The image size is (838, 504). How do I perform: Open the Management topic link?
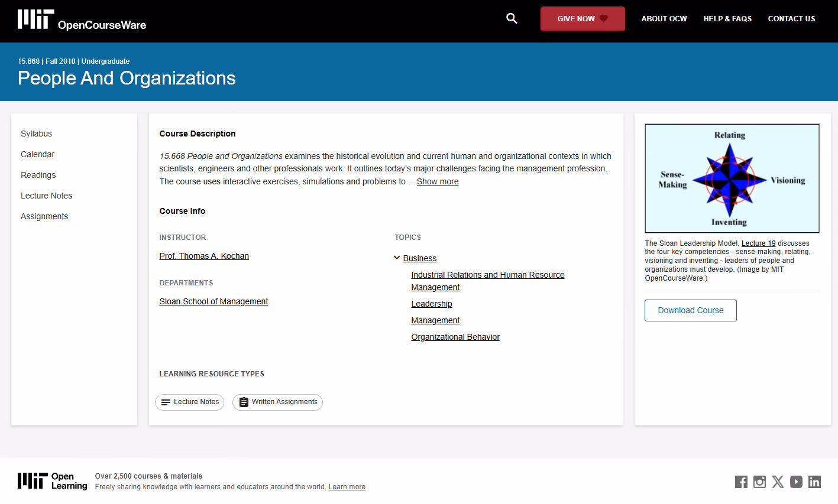coord(435,320)
